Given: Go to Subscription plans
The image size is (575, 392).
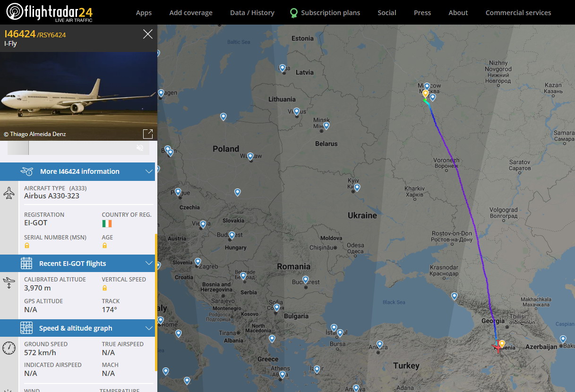Looking at the screenshot, I should (330, 13).
